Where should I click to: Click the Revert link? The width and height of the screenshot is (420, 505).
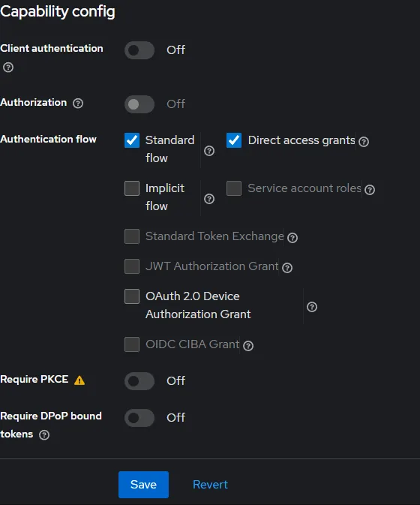(210, 485)
